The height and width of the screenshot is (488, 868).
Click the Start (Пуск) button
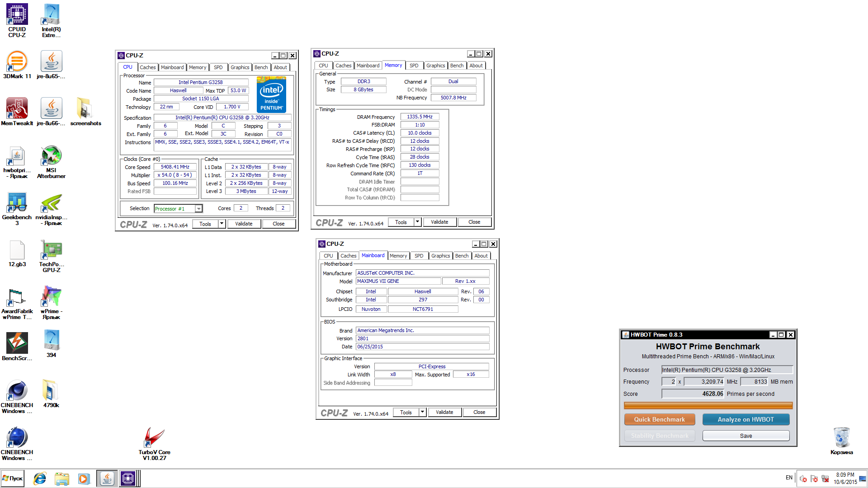(x=12, y=479)
